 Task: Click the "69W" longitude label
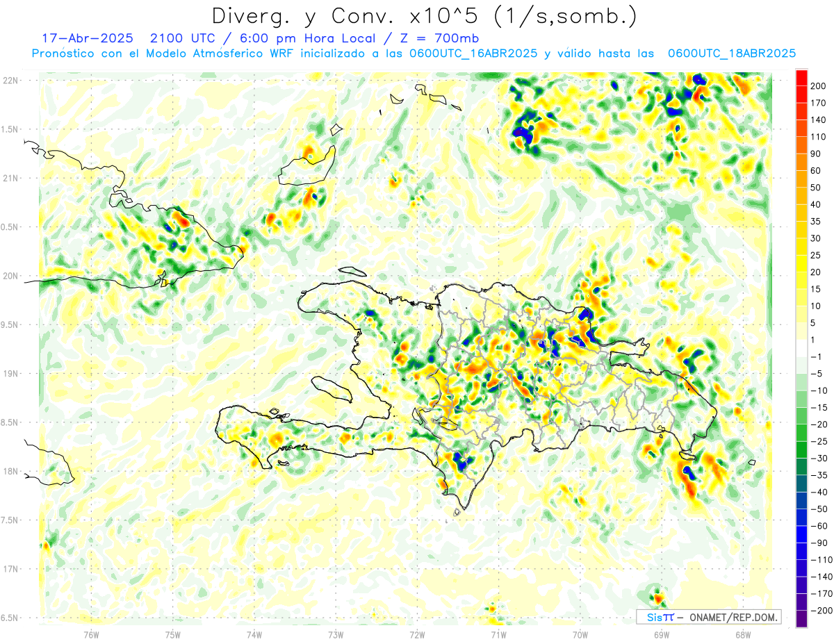662,634
